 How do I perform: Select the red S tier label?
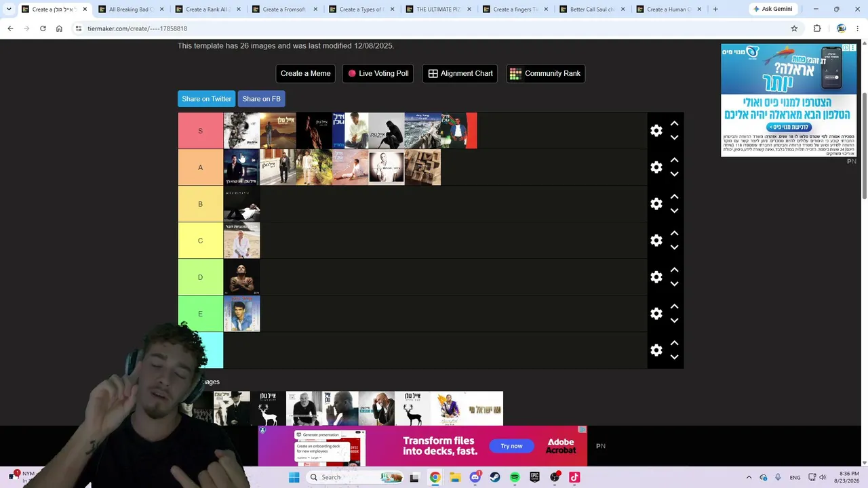tap(200, 130)
